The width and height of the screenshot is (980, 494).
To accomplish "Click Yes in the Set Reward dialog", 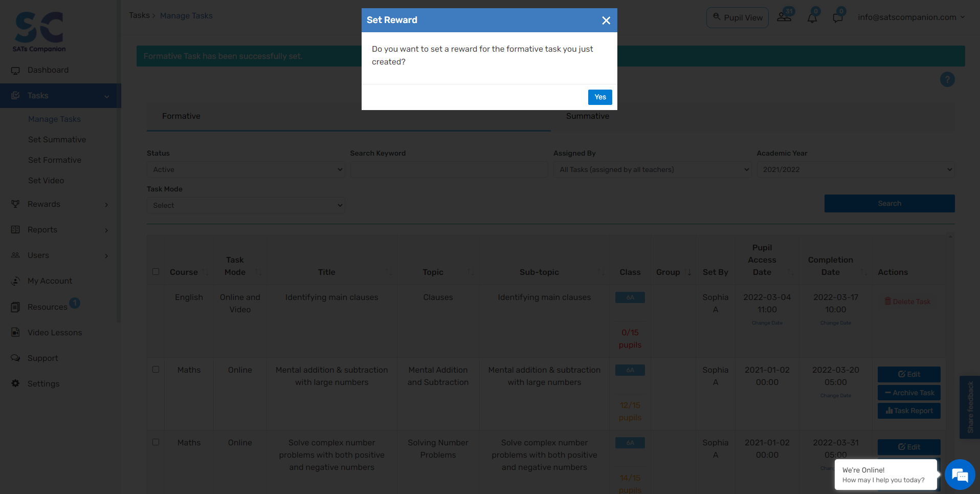I will 600,97.
